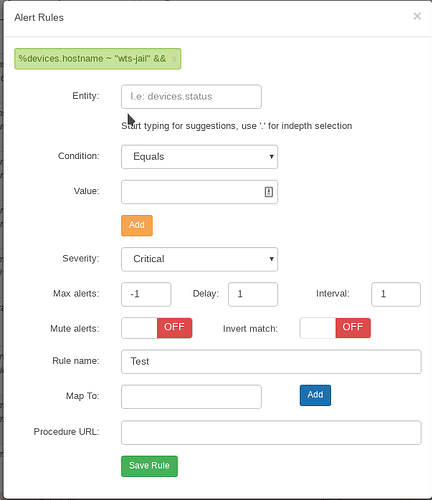Click the Max alerts field

146,294
